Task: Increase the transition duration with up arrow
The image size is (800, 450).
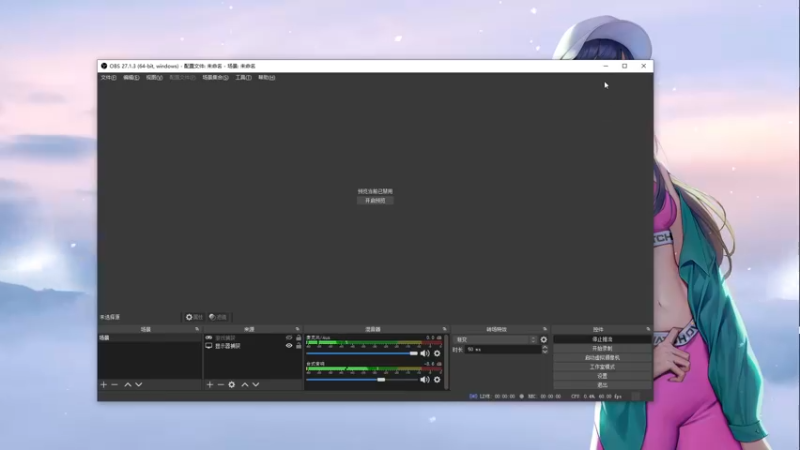Action: 545,347
